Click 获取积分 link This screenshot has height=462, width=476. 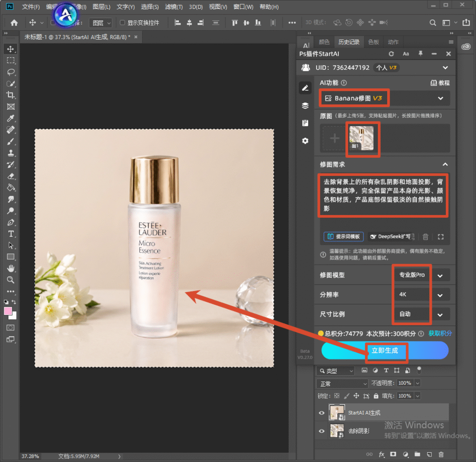(x=440, y=333)
